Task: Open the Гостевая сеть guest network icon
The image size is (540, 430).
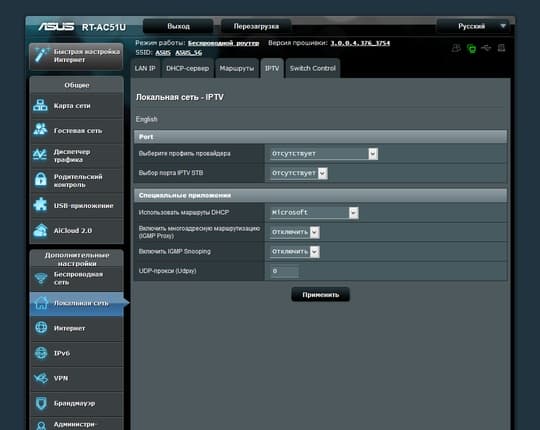Action: pyautogui.click(x=40, y=130)
